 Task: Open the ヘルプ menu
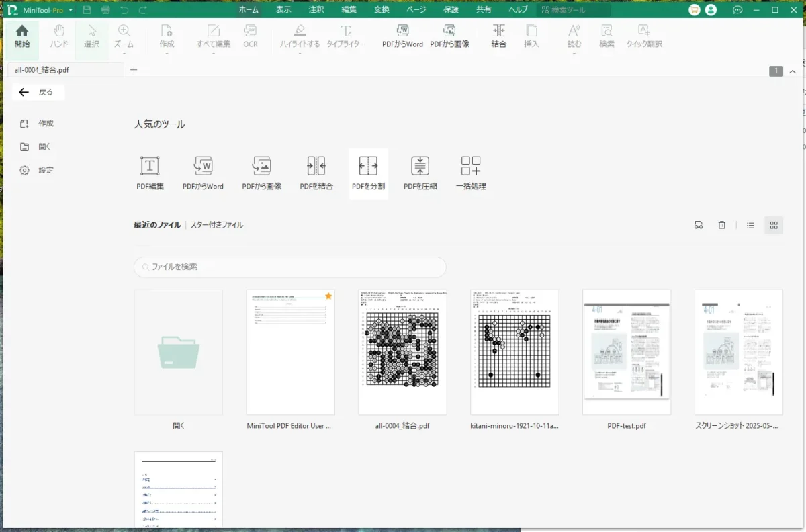point(518,10)
